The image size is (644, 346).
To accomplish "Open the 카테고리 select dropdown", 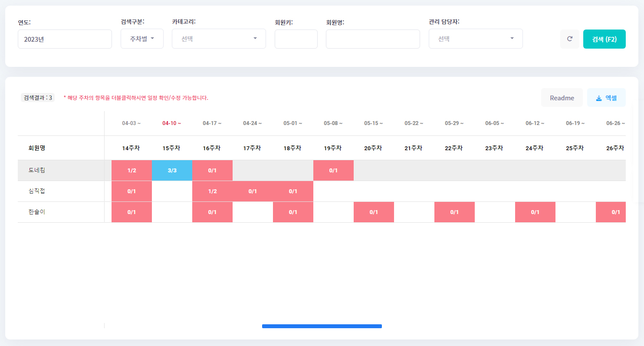I will [x=219, y=39].
